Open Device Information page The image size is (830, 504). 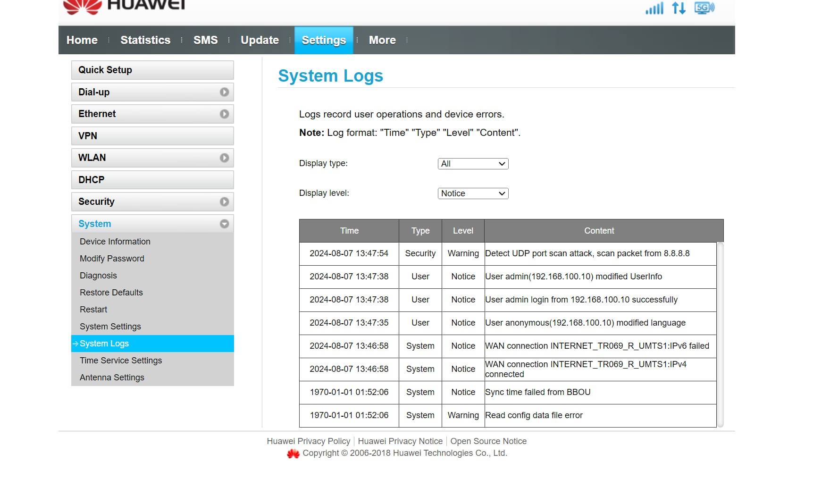point(115,242)
